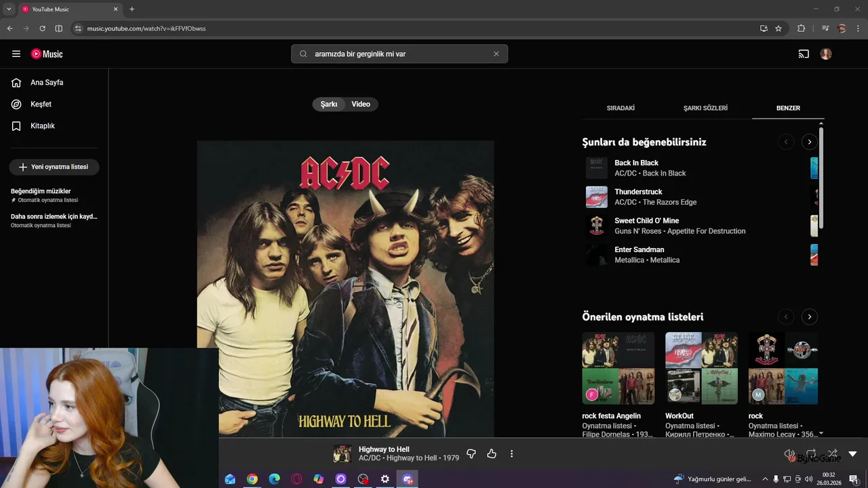Viewport: 868px width, 488px height.
Task: Show previous Önerilen oynatma listeleri
Action: (786, 317)
